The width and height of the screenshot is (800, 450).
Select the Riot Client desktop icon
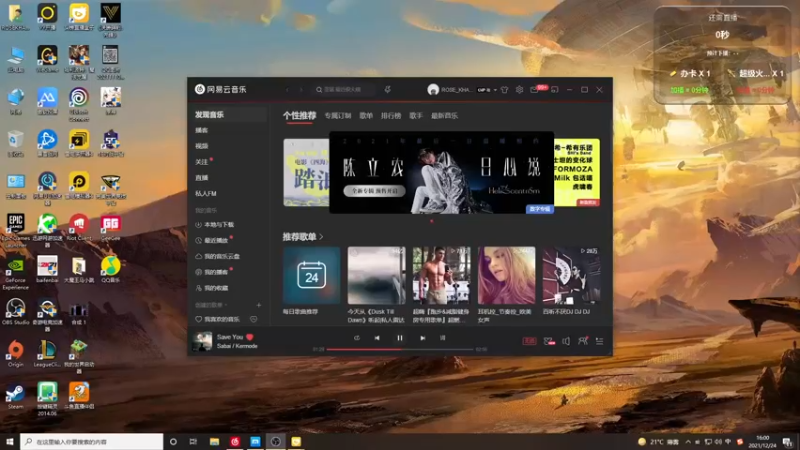79,228
